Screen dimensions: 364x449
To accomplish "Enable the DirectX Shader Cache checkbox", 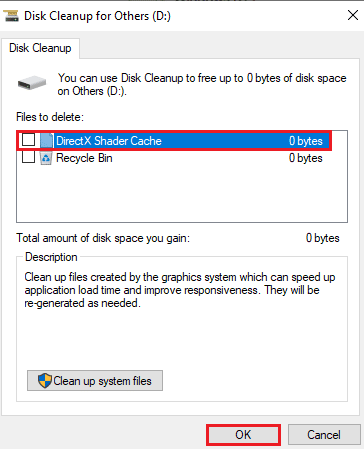I will point(28,140).
